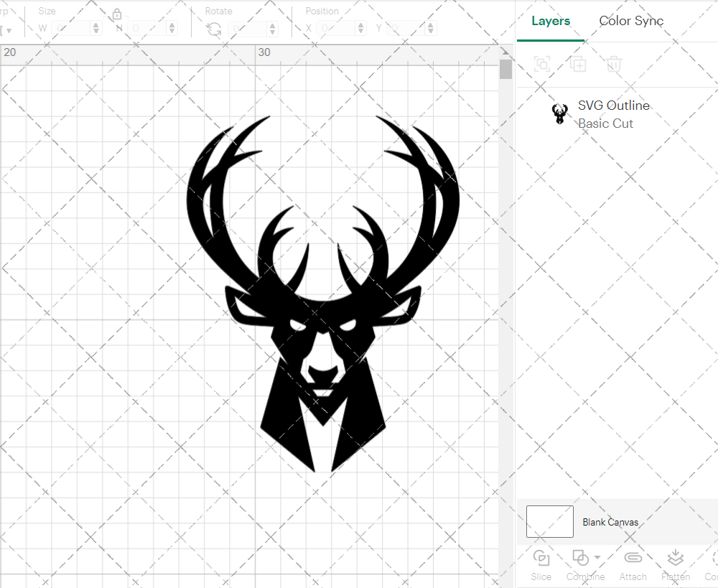
Task: Click the Height input field
Action: click(147, 29)
